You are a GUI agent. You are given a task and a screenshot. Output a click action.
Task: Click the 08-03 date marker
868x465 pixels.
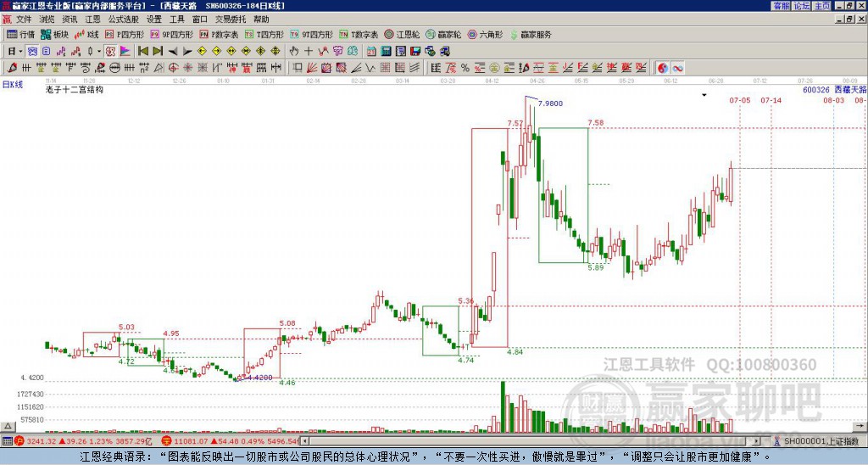834,100
